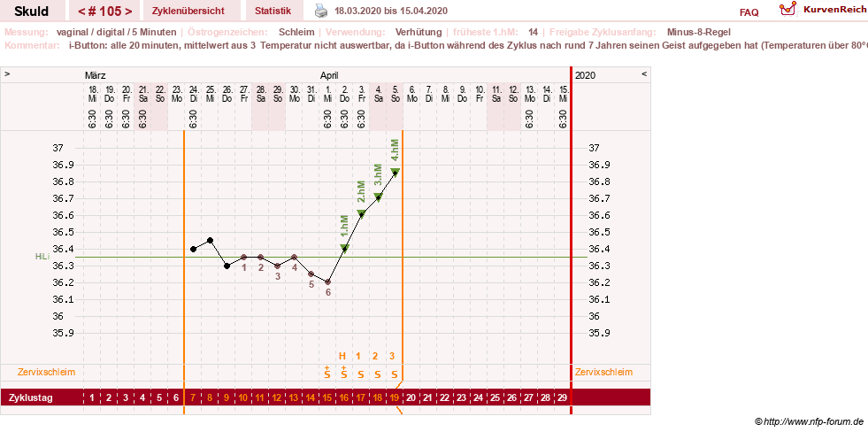Click the 2020 year label

tap(586, 75)
